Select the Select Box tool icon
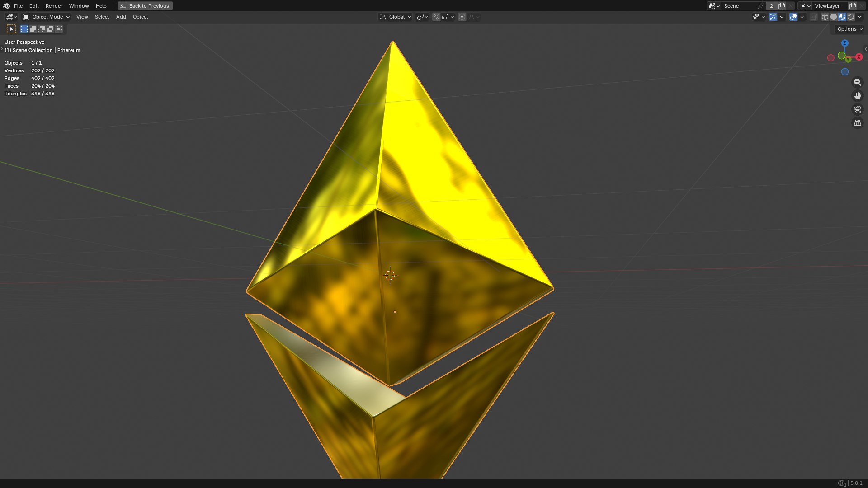Viewport: 868px width, 488px height. [x=11, y=29]
